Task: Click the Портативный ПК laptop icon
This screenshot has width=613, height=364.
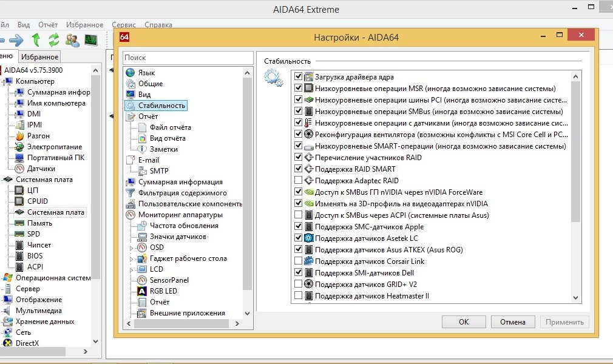Action: click(19, 158)
